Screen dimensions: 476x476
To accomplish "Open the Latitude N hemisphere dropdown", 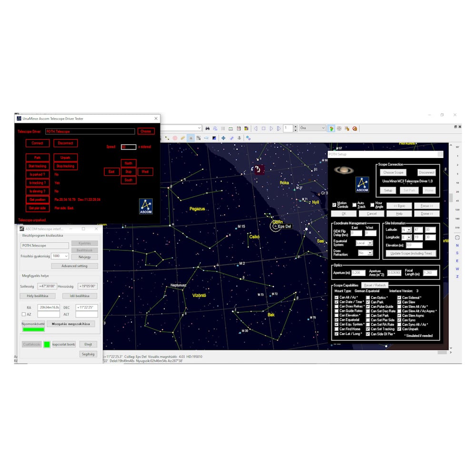I will click(x=406, y=230).
